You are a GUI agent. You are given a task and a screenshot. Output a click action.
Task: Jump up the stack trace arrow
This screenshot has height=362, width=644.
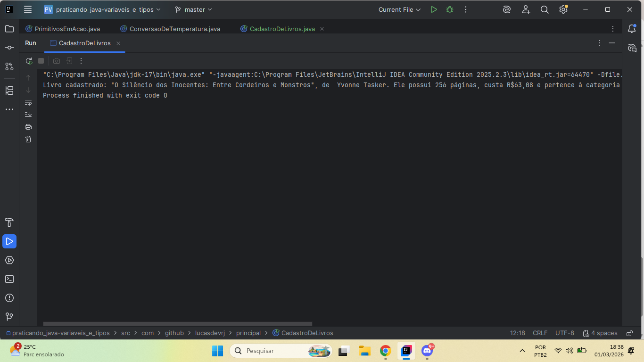click(28, 78)
